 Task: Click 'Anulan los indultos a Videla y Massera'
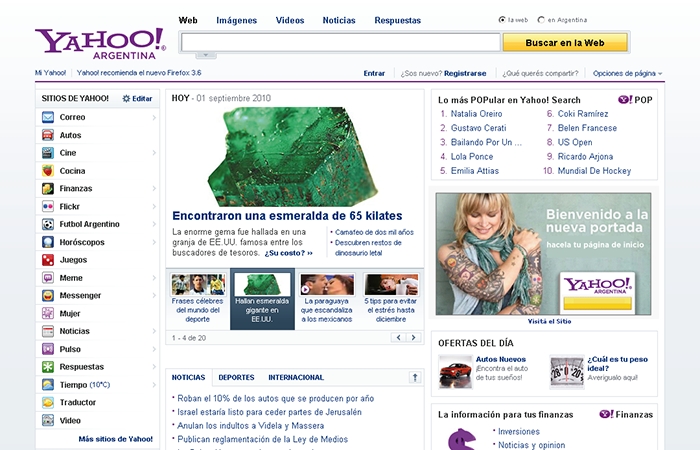coord(250,426)
